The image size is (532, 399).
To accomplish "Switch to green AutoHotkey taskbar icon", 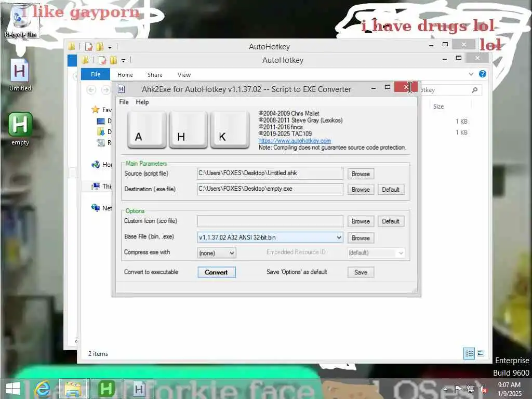I will coord(106,389).
